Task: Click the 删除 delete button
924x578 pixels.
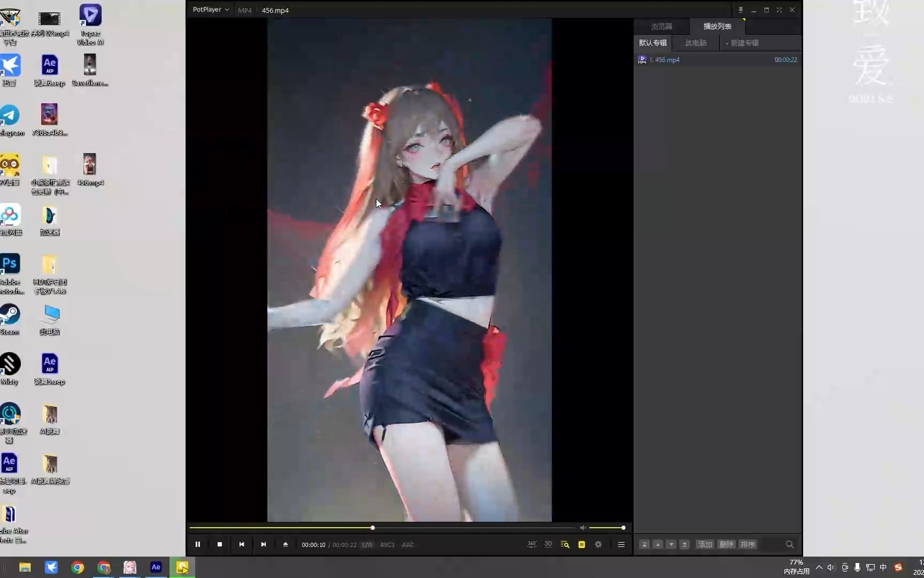Action: pyautogui.click(x=726, y=544)
